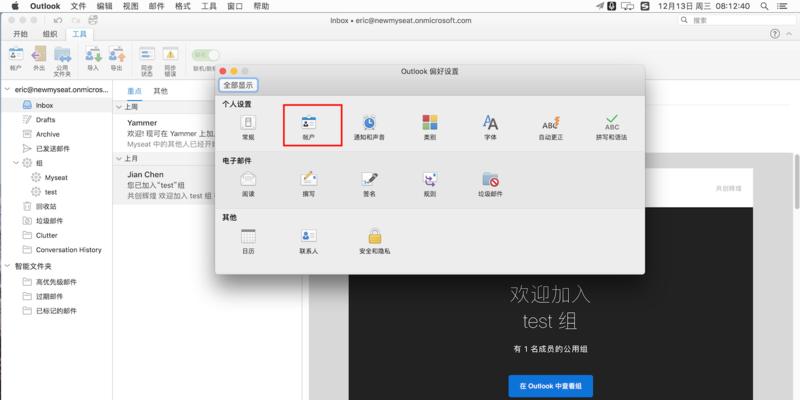The width and height of the screenshot is (800, 400).
Task: Open the 文件 menu in the menu bar
Action: pos(78,6)
